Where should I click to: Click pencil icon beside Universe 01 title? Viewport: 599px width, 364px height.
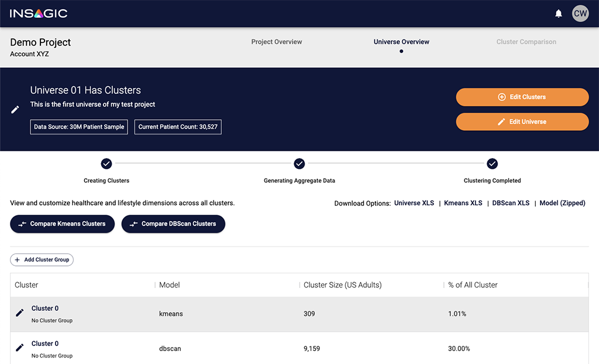pos(16,110)
